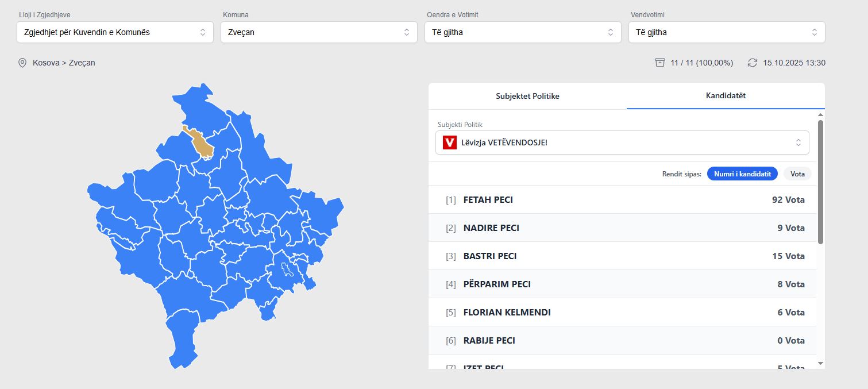Select candidate FETAH PECI row
This screenshot has width=868, height=389.
coord(622,200)
